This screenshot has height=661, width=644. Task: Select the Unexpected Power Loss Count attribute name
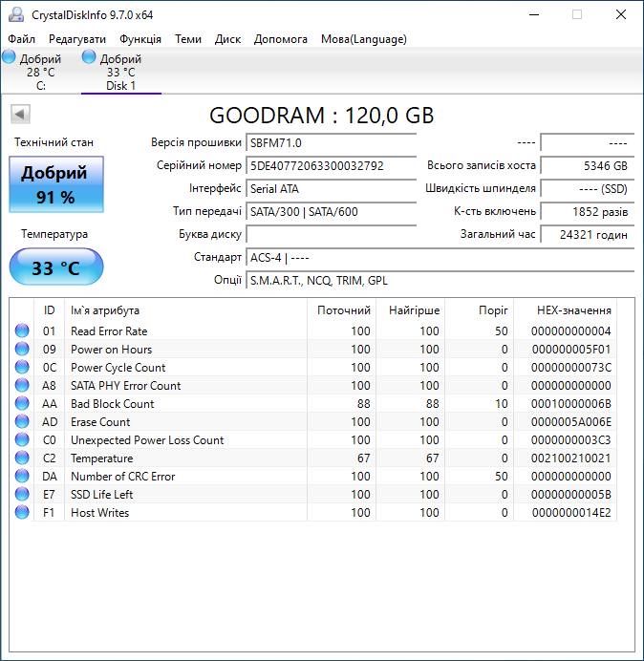(147, 440)
